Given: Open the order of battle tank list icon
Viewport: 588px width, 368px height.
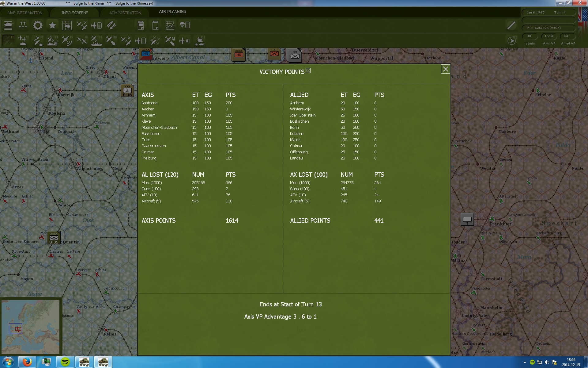Looking at the screenshot, I should [8, 25].
